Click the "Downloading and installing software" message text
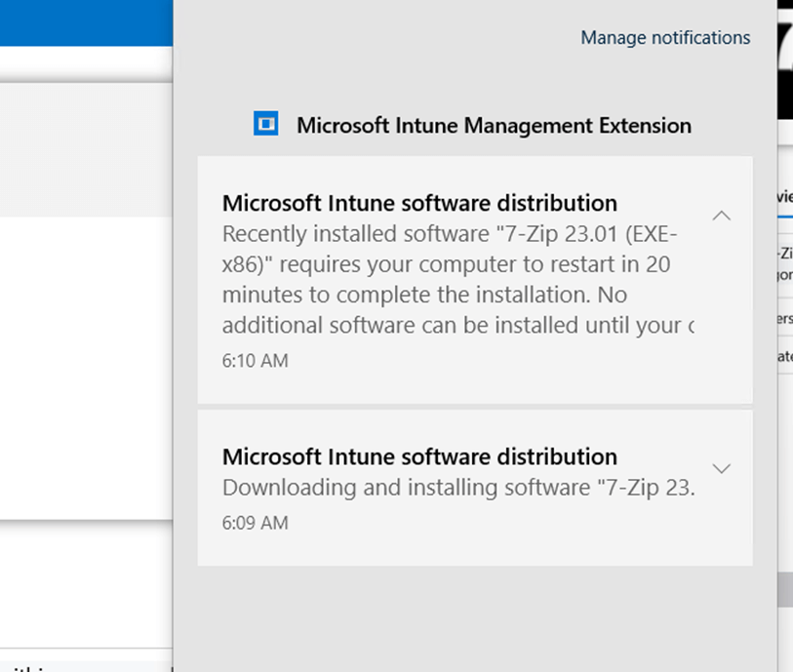This screenshot has height=672, width=793. coord(458,488)
